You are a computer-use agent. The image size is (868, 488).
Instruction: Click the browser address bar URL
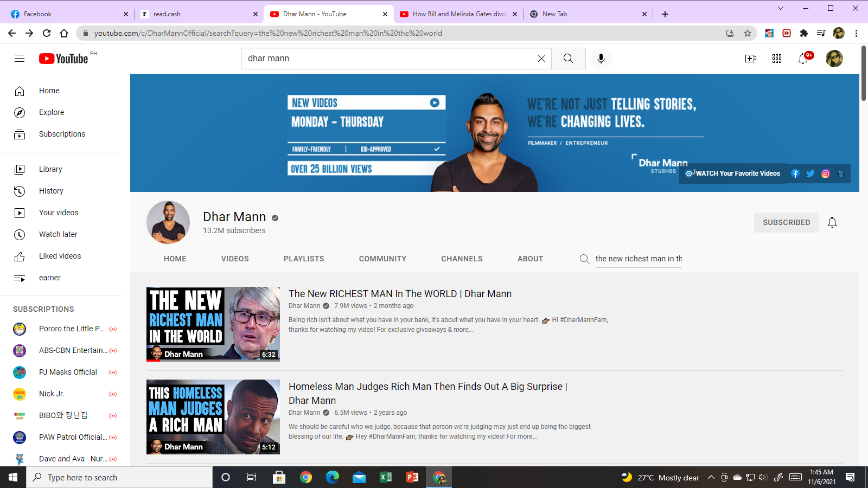(x=268, y=33)
